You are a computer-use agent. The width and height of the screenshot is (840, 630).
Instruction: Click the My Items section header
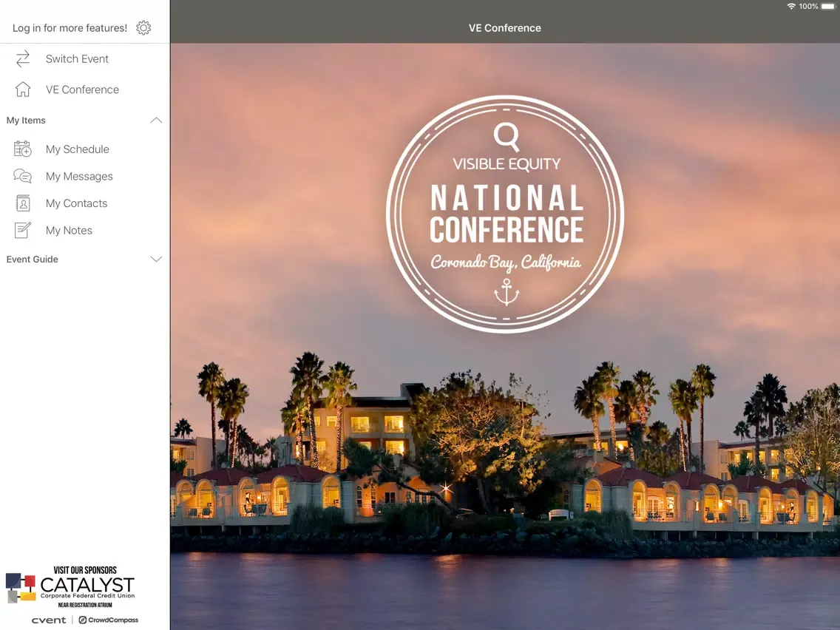point(85,121)
